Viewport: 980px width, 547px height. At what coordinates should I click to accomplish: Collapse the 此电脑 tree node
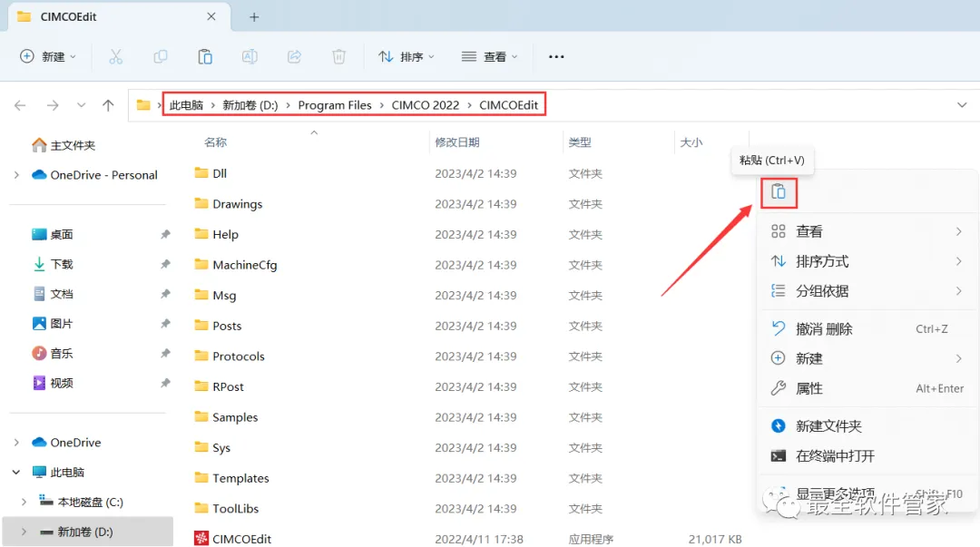tap(17, 472)
